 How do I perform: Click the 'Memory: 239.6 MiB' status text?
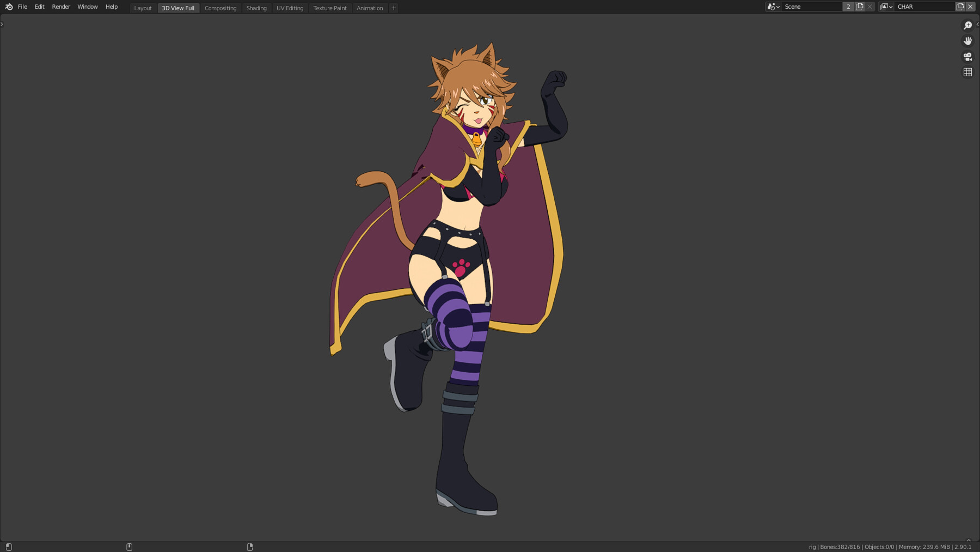pos(924,547)
